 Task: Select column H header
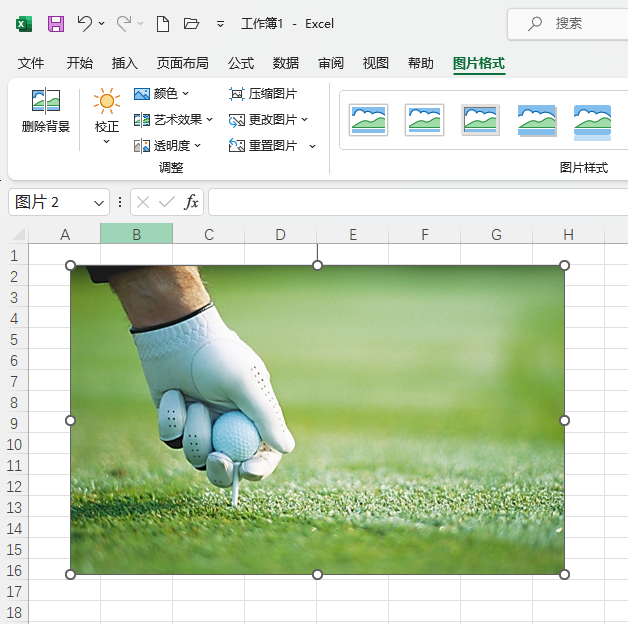568,234
